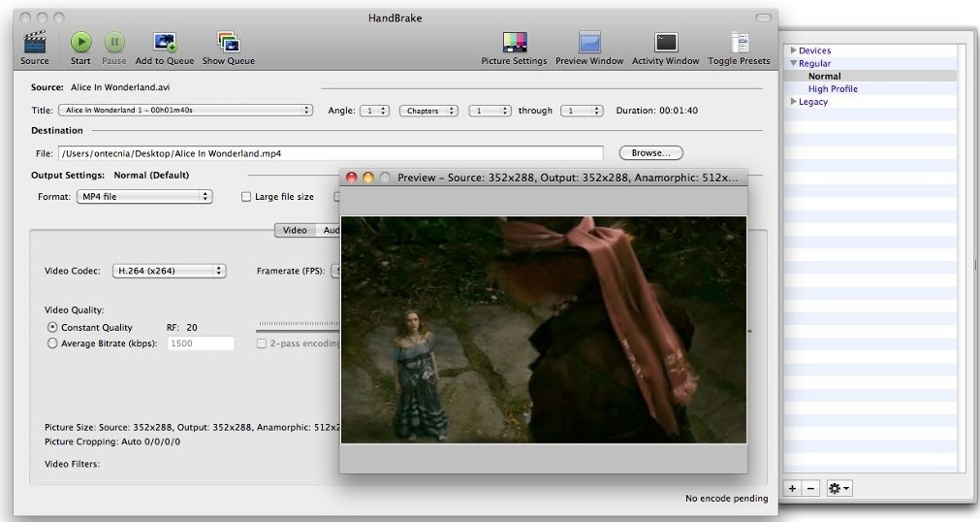
Task: Open the starting chapter dropdown
Action: click(x=490, y=111)
